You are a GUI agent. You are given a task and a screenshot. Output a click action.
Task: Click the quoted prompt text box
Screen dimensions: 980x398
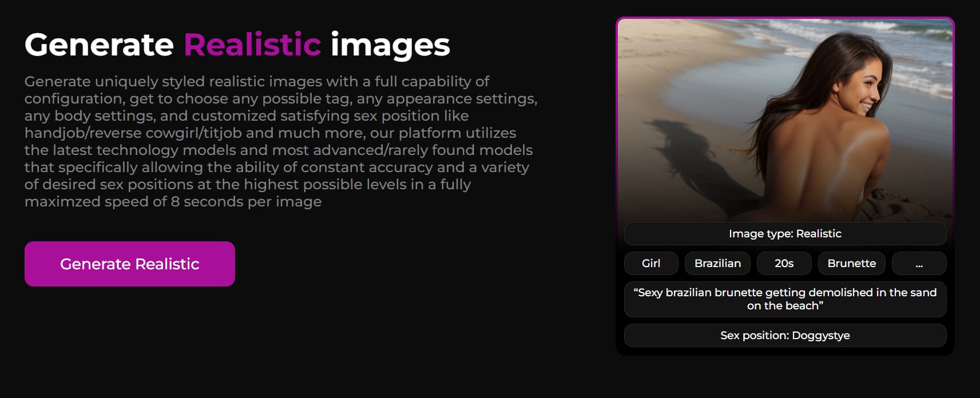[x=785, y=299]
